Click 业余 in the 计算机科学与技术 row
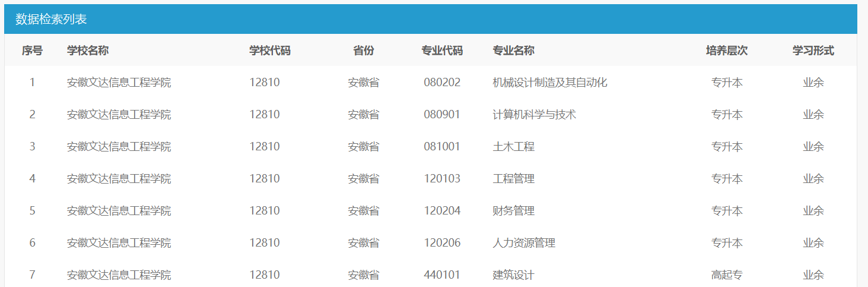The image size is (868, 287). (x=813, y=115)
